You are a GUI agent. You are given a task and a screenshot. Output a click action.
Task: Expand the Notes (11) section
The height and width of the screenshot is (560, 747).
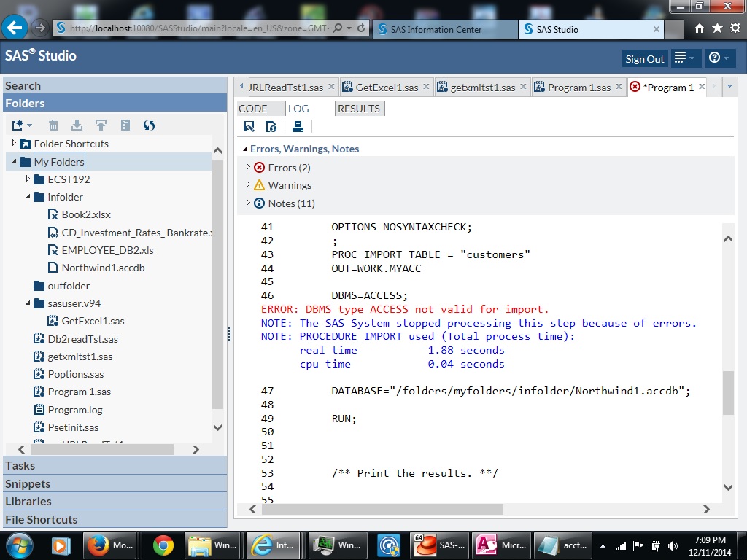(248, 203)
